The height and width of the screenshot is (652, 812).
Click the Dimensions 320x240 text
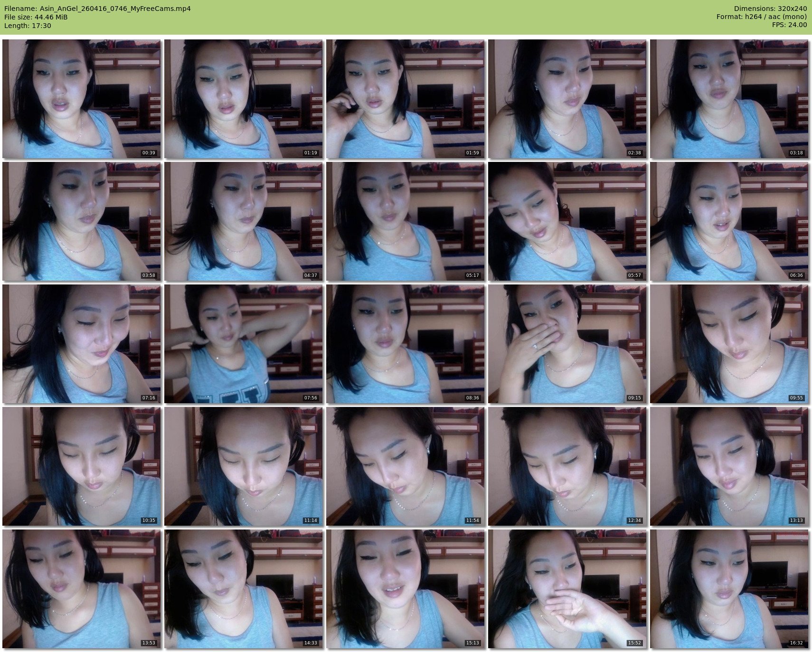point(770,9)
